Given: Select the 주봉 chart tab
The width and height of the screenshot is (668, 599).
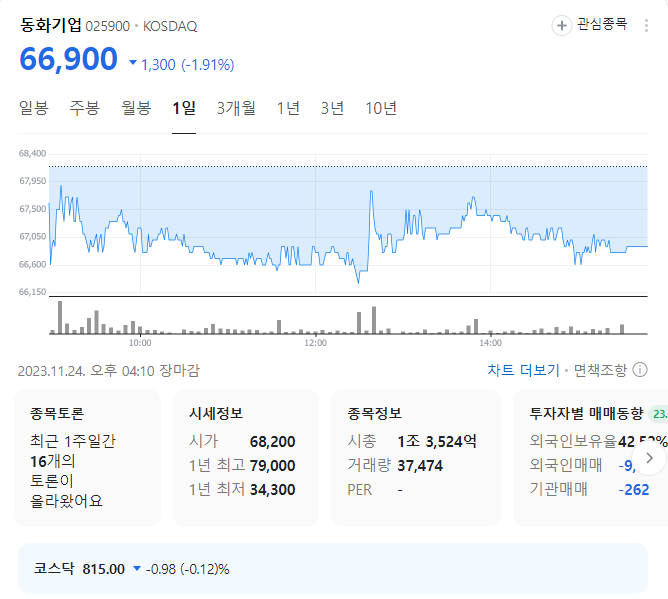Looking at the screenshot, I should coord(85,108).
